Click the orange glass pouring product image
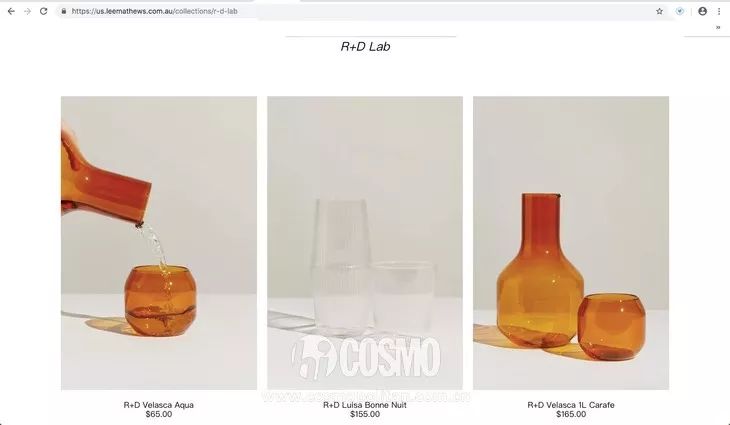Image resolution: width=730 pixels, height=425 pixels. pos(159,243)
